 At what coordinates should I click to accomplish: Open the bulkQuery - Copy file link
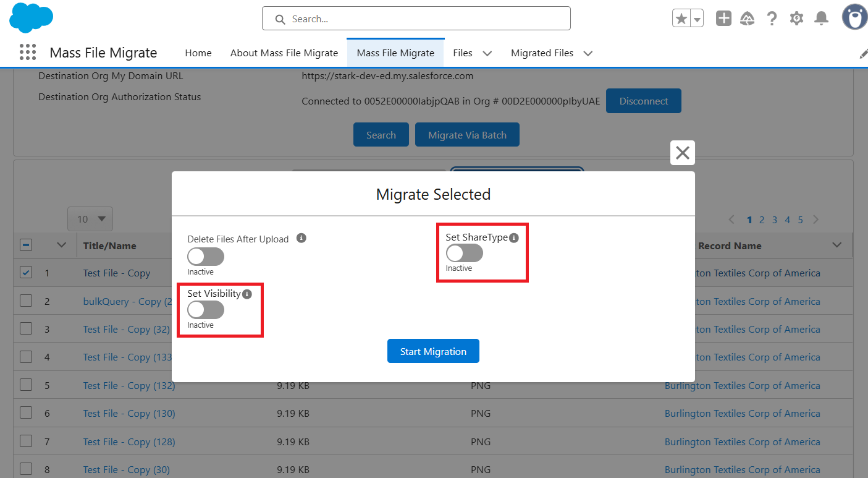tap(127, 301)
